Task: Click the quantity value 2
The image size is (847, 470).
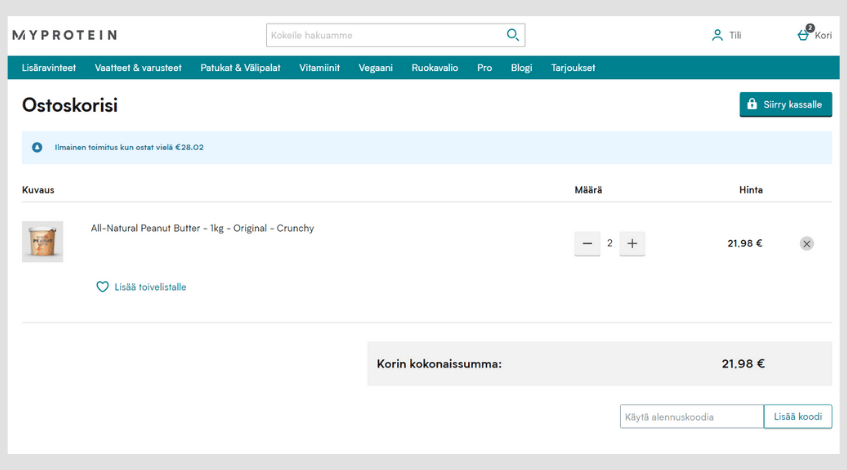Action: tap(610, 244)
